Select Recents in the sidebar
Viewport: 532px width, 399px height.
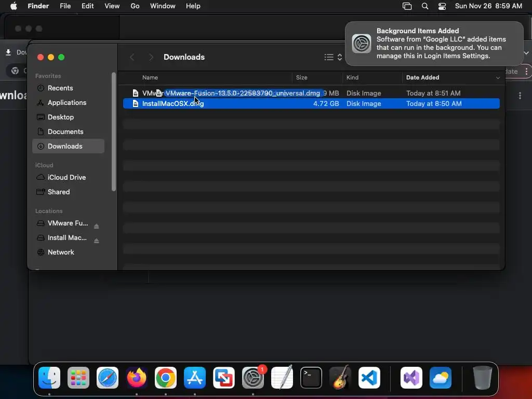(x=68, y=88)
